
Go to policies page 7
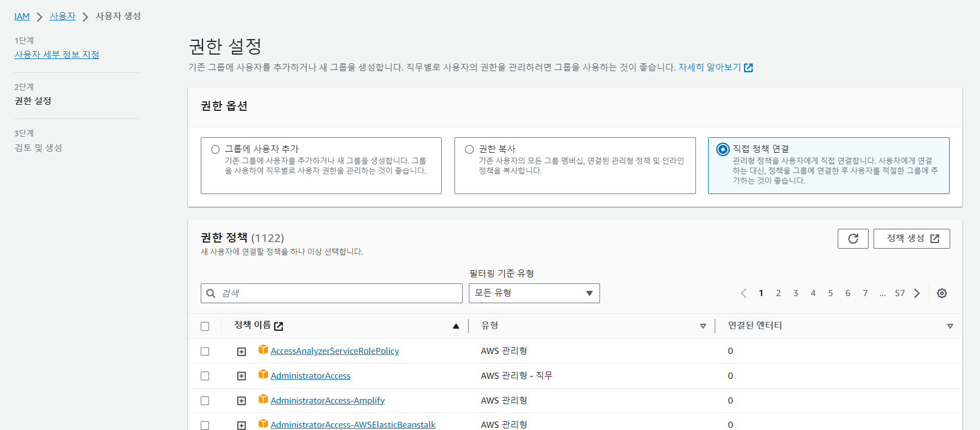pos(865,293)
